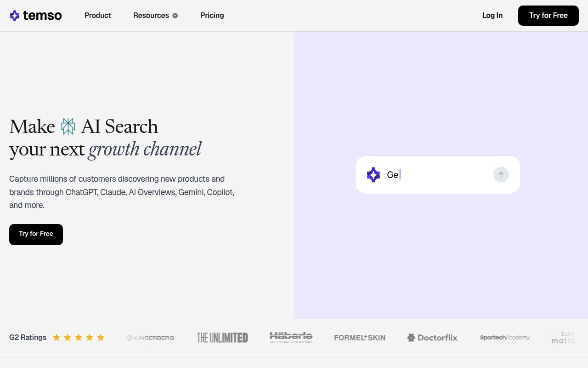Viewport: 588px width, 368px height.
Task: Focus the AI prompt input field
Action: click(x=438, y=175)
